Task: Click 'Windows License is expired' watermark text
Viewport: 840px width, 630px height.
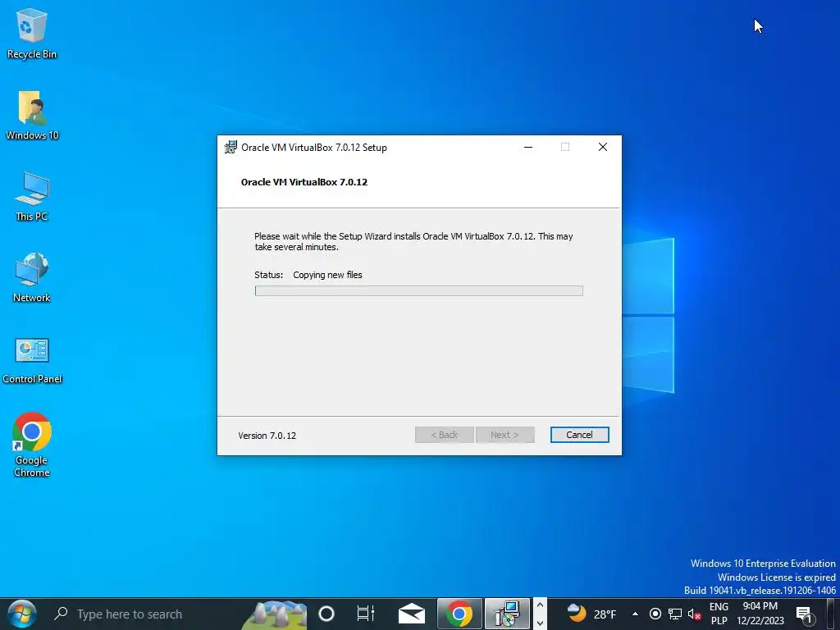Action: (x=776, y=577)
